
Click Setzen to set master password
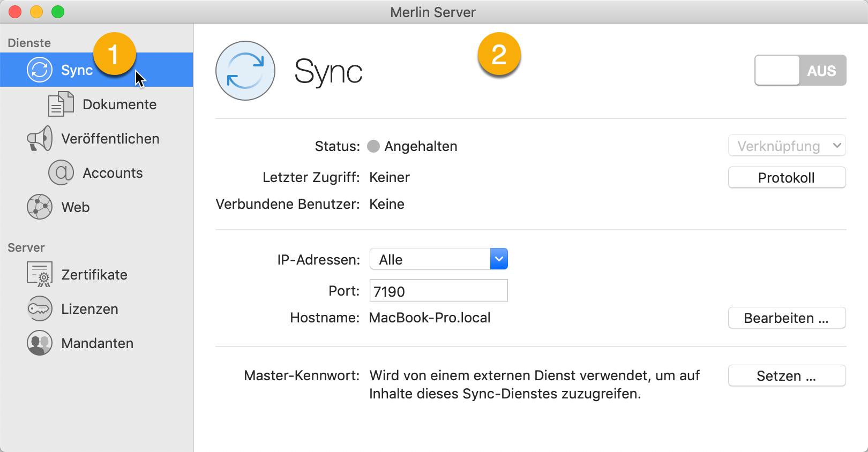coord(787,375)
